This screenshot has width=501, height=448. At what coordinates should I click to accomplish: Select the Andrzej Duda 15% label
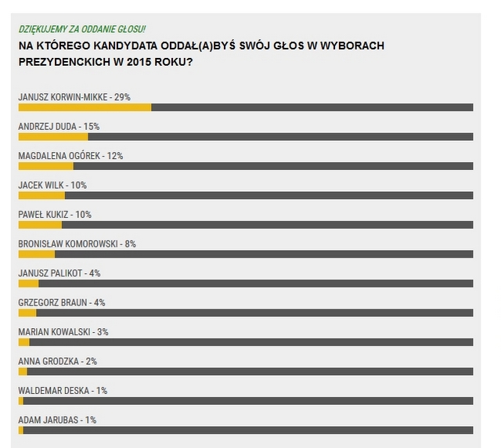59,126
